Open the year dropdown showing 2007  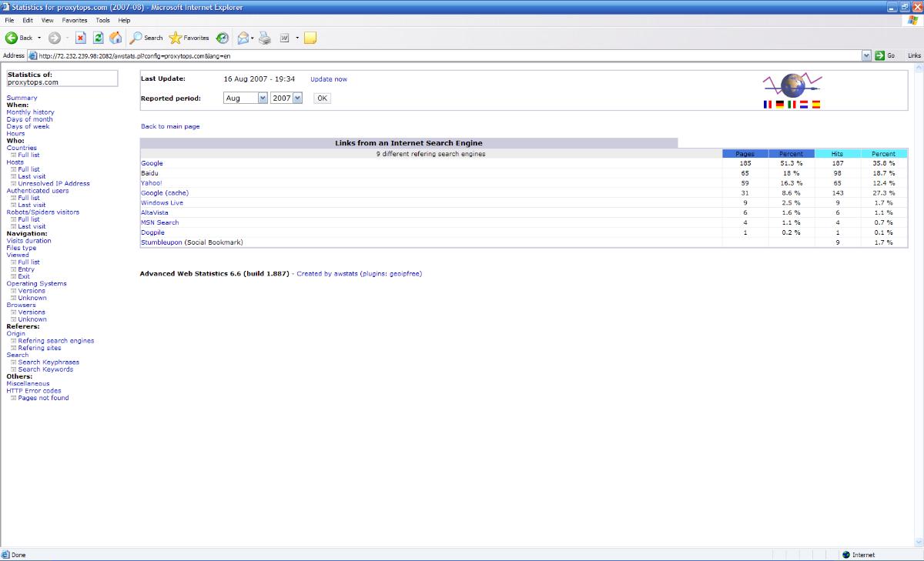(286, 98)
